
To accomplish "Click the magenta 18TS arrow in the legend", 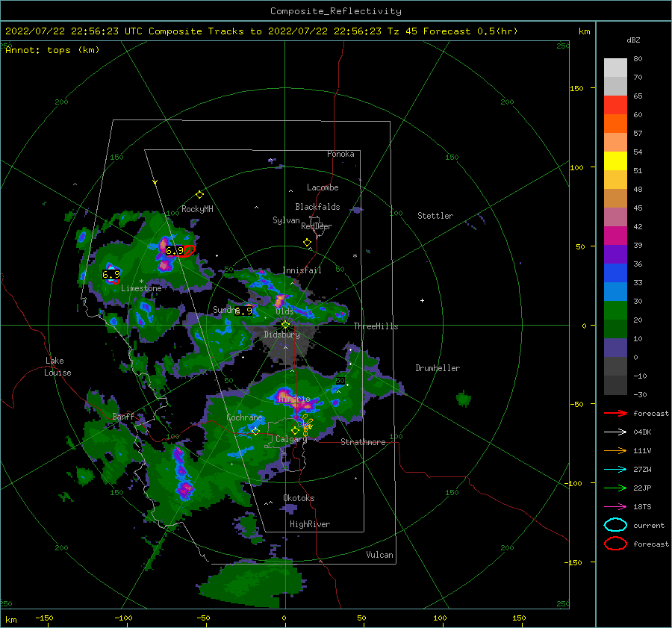I will [615, 507].
